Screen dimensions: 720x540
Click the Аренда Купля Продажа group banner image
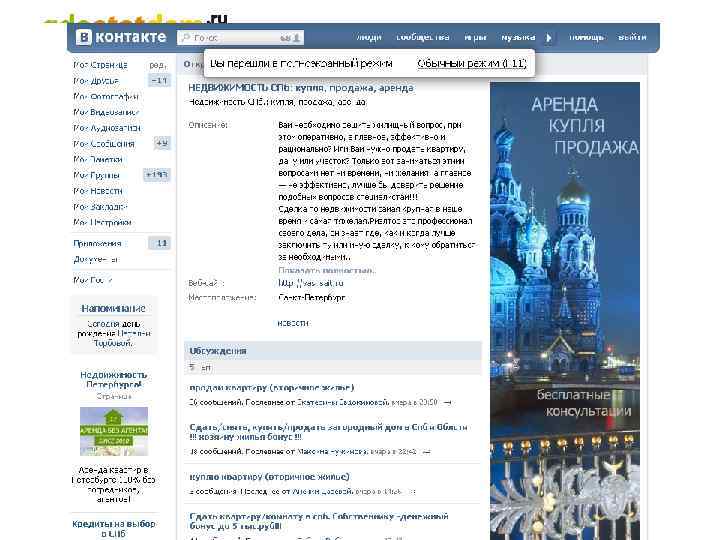coord(565,311)
